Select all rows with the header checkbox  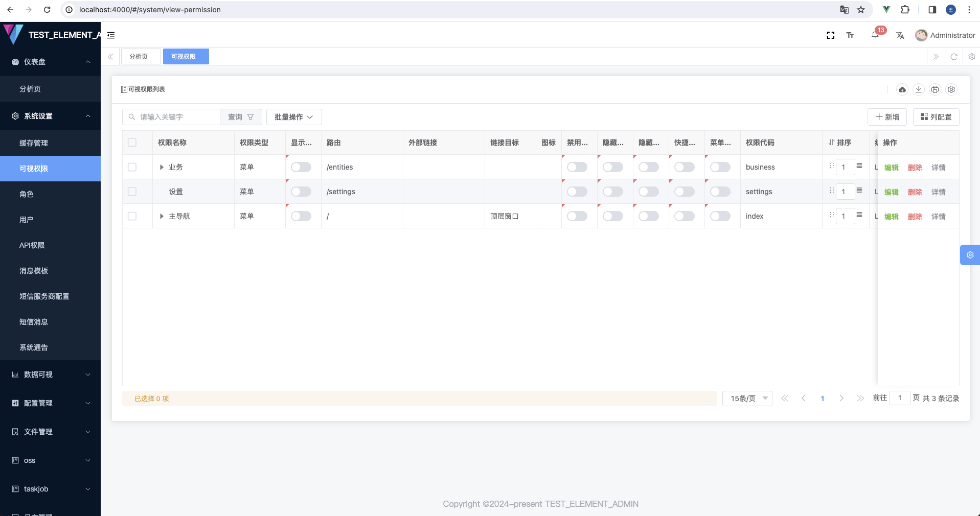(132, 143)
